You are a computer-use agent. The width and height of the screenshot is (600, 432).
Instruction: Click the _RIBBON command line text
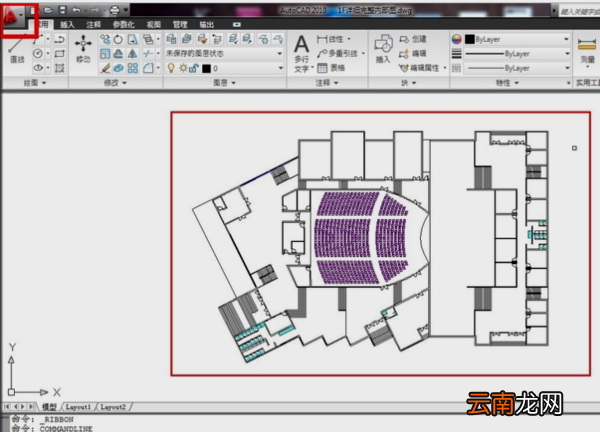(x=56, y=419)
